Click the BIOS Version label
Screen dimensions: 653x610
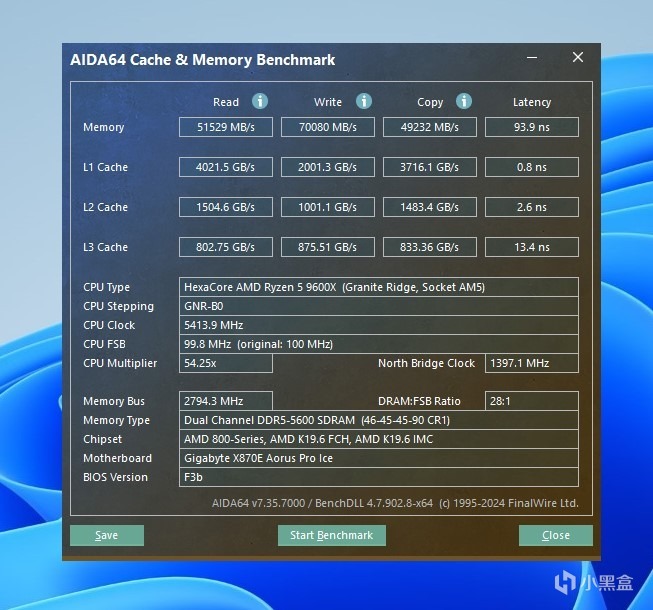click(115, 477)
